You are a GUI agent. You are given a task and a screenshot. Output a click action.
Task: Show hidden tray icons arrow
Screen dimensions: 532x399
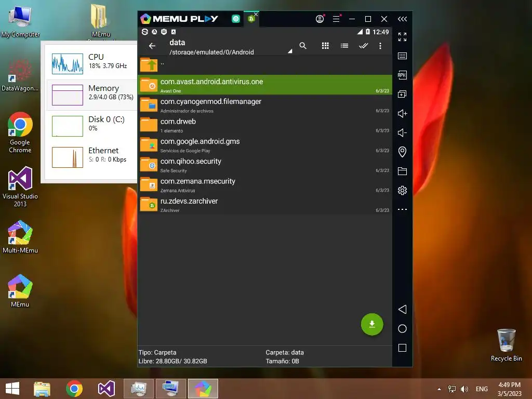[439, 389]
